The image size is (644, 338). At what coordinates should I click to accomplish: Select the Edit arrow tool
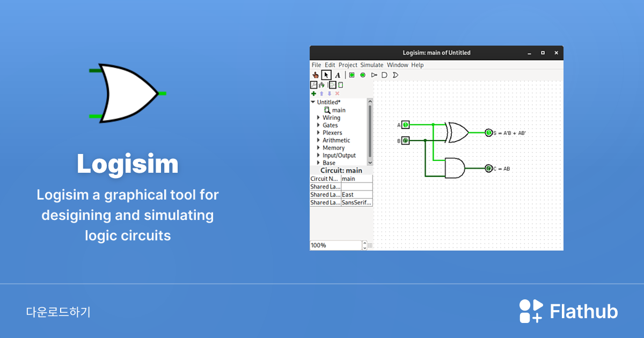[x=326, y=75]
